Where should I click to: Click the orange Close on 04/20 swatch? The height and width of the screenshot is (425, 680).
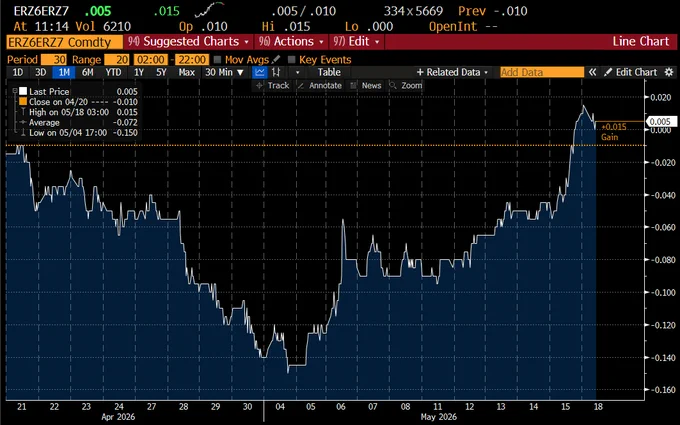[x=23, y=101]
